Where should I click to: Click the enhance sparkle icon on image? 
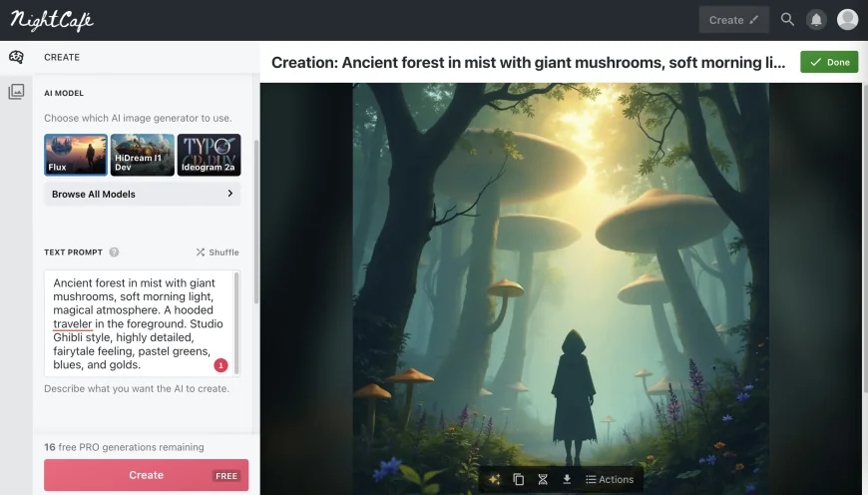tap(494, 479)
